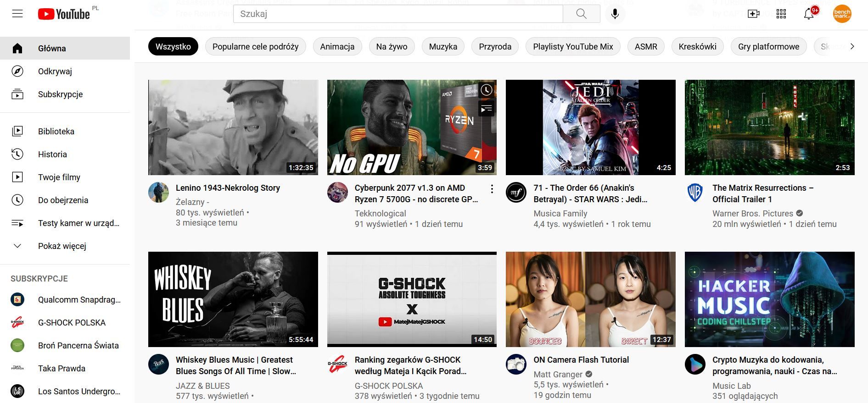Open Żelazny channel avatar
The height and width of the screenshot is (403, 868).
[158, 193]
